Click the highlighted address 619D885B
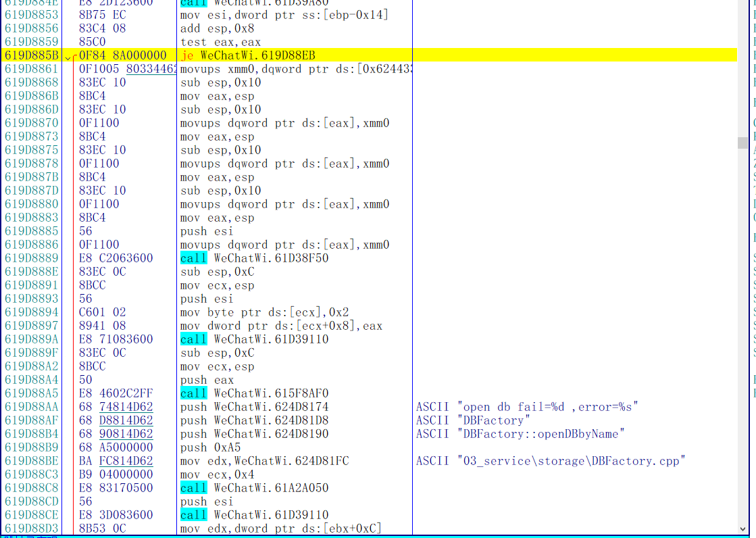This screenshot has height=538, width=756. point(31,55)
